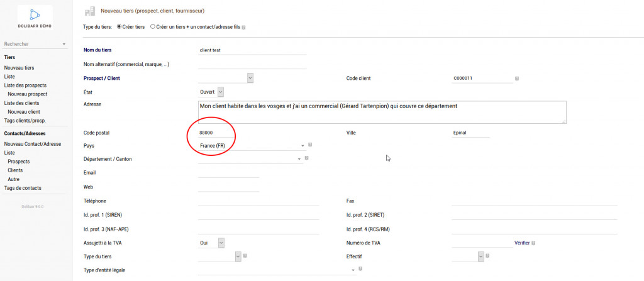
Task: Click the info icon beside Département / Canton
Action: [x=306, y=158]
